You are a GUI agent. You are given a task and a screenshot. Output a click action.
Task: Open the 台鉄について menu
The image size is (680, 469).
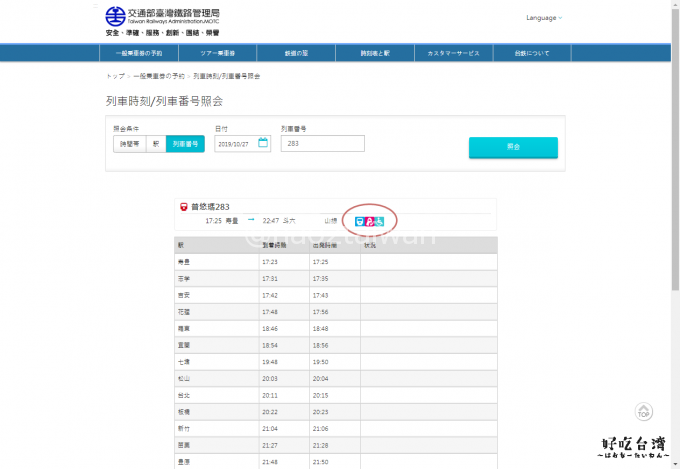[532, 53]
